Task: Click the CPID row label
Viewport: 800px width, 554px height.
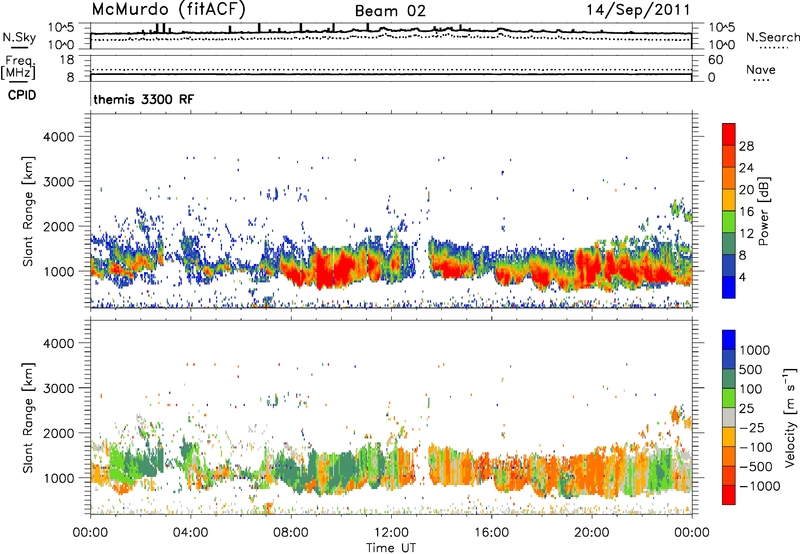Action: 22,95
